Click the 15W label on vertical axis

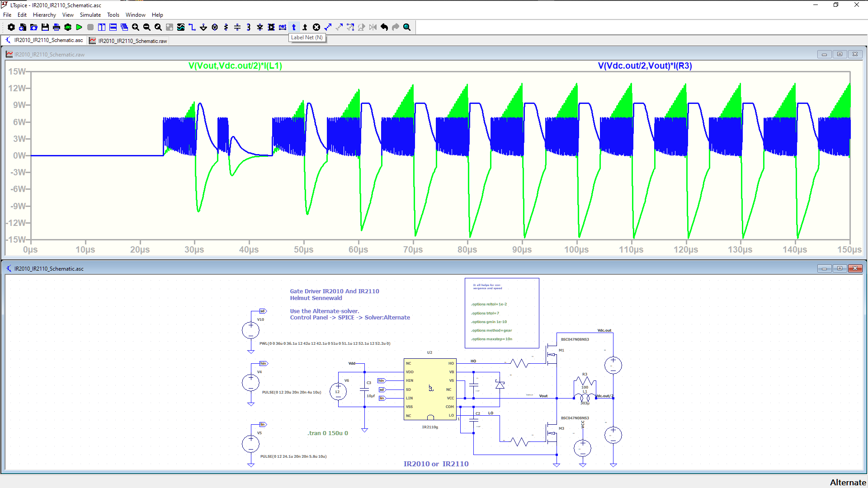pyautogui.click(x=17, y=71)
